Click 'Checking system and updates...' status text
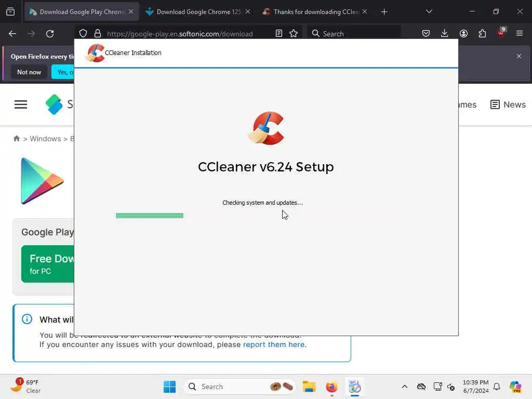 pos(262,203)
